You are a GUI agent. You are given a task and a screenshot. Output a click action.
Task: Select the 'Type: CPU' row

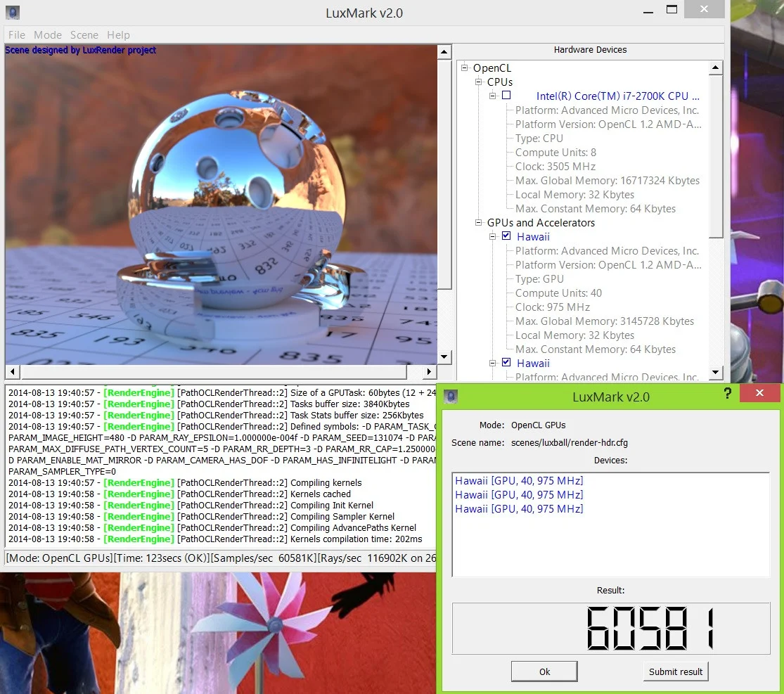tap(539, 138)
